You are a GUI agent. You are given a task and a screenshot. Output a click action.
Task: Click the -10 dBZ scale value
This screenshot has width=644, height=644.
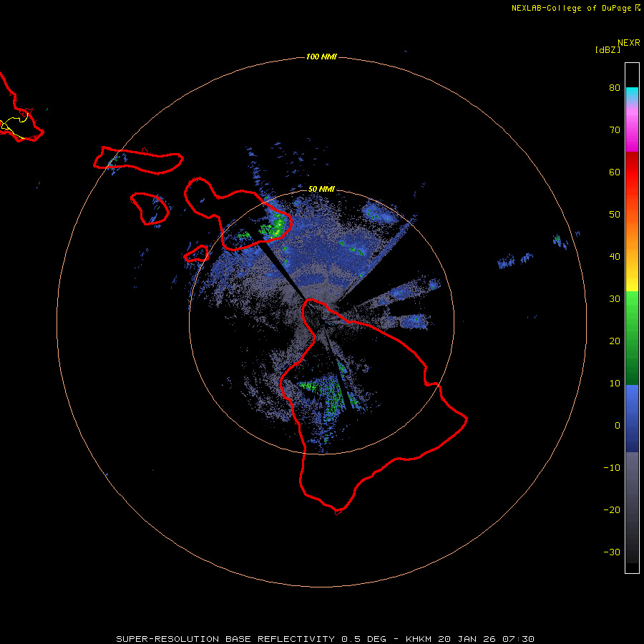click(612, 468)
